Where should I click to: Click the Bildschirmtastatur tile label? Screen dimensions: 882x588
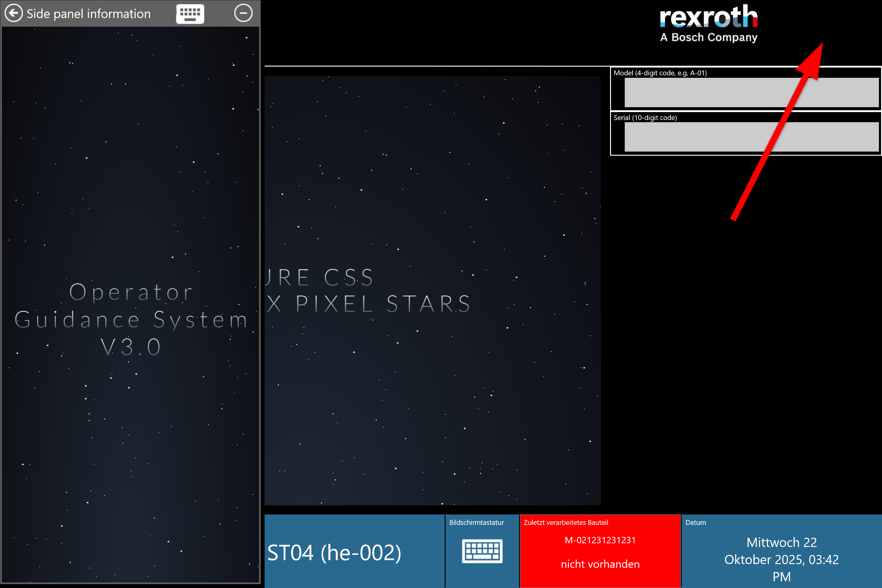(476, 522)
